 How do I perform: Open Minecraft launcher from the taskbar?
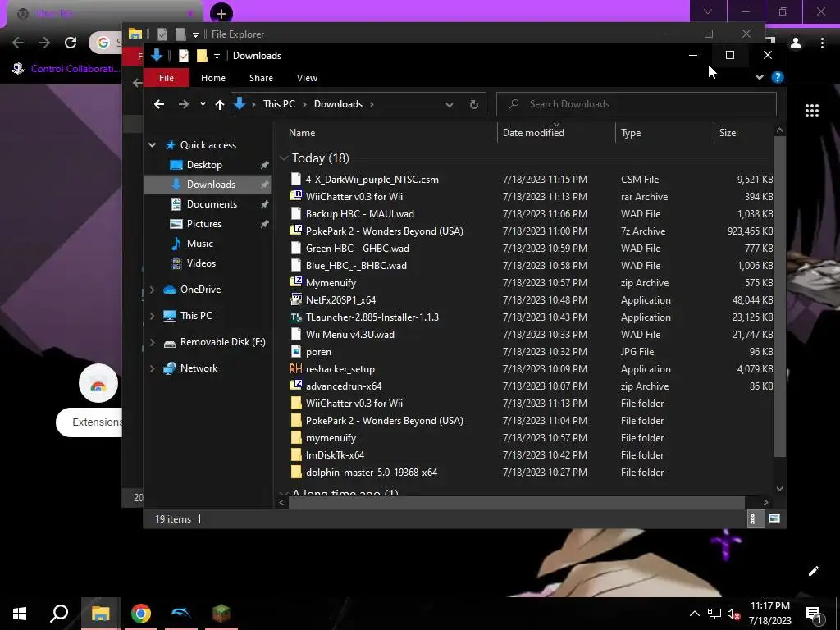221,614
